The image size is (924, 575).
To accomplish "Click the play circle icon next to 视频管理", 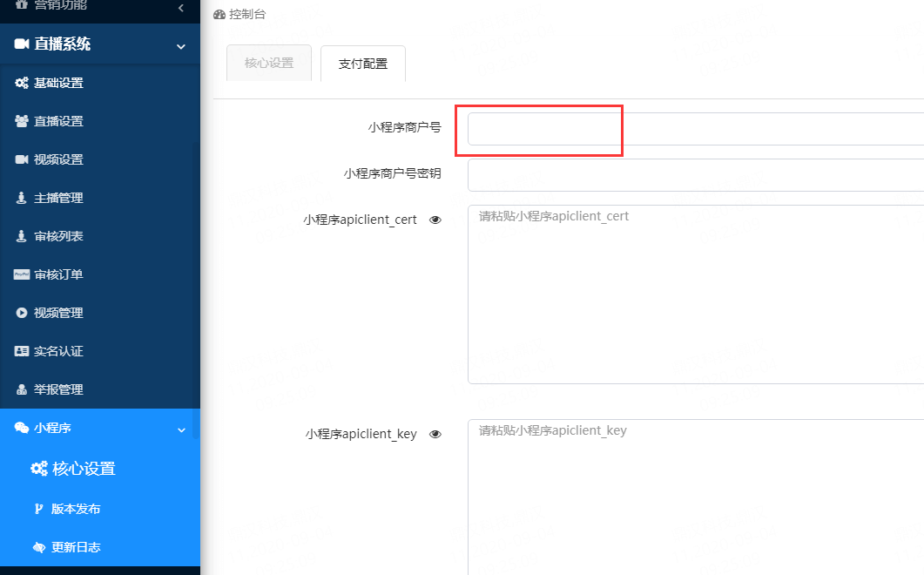I will click(x=22, y=313).
